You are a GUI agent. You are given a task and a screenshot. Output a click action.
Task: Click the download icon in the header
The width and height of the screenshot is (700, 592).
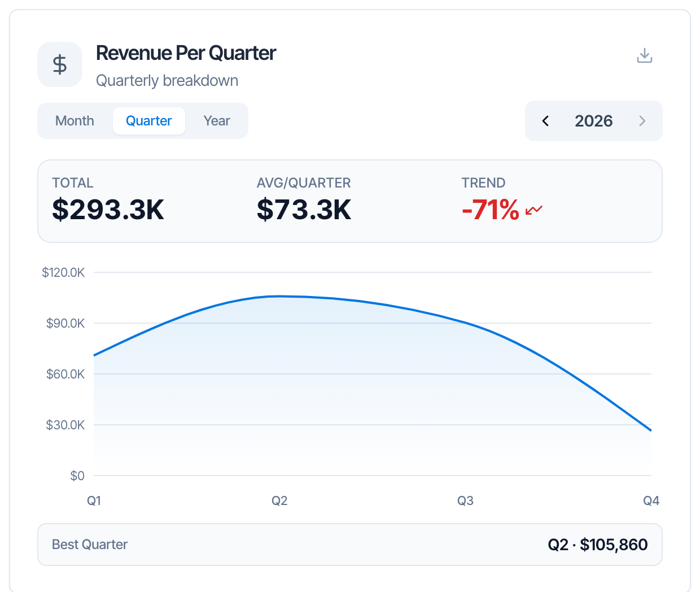pos(644,55)
